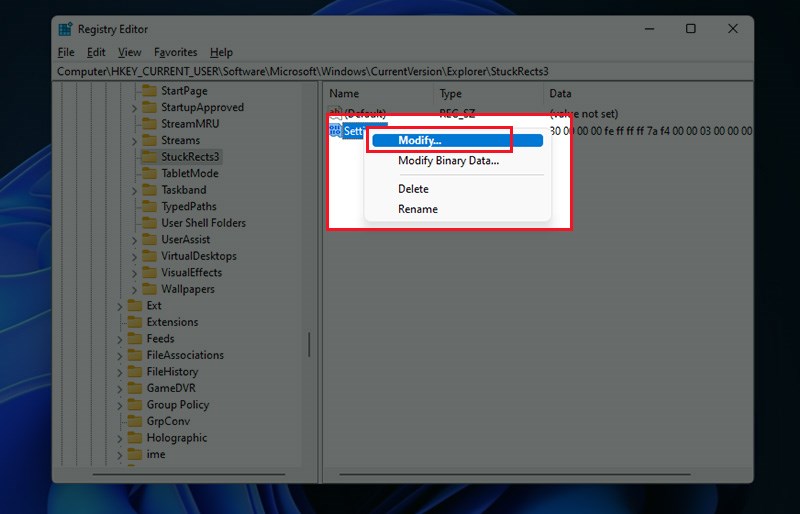Click the tree pane vertical scrollbar thumb

[309, 345]
